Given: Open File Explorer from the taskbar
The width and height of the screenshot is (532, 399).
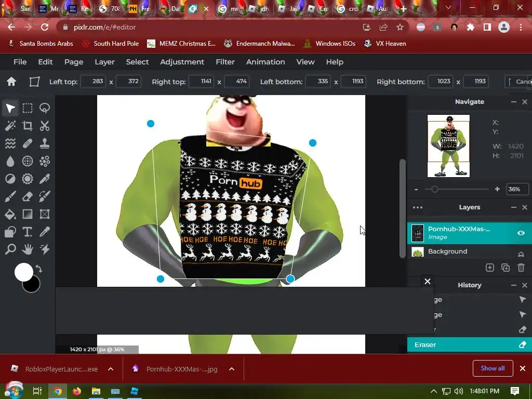Looking at the screenshot, I should pos(96,391).
